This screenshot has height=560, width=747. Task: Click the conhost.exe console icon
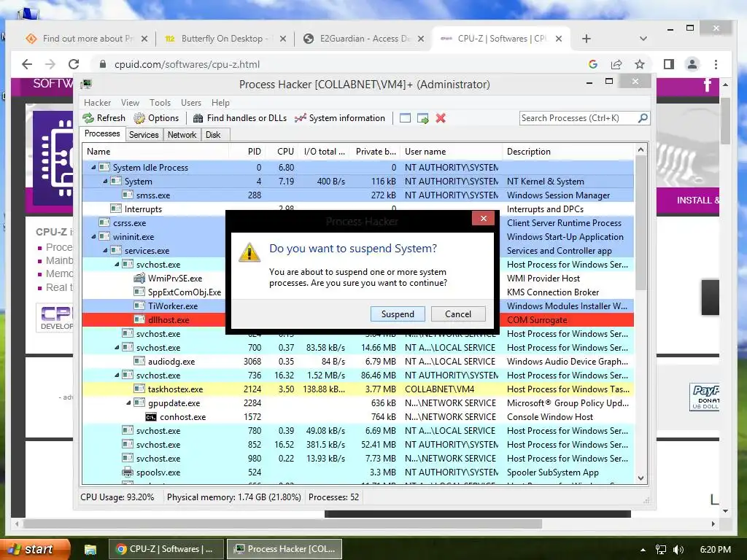point(151,417)
